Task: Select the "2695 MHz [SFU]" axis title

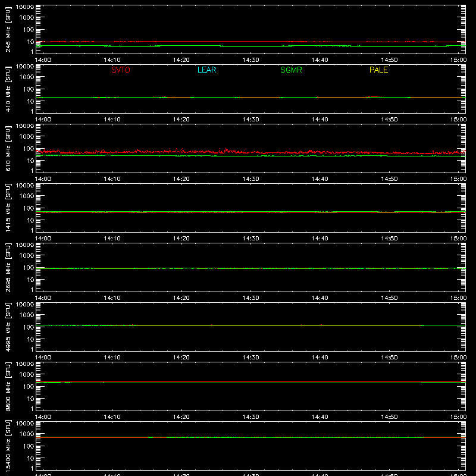Action: point(8,267)
